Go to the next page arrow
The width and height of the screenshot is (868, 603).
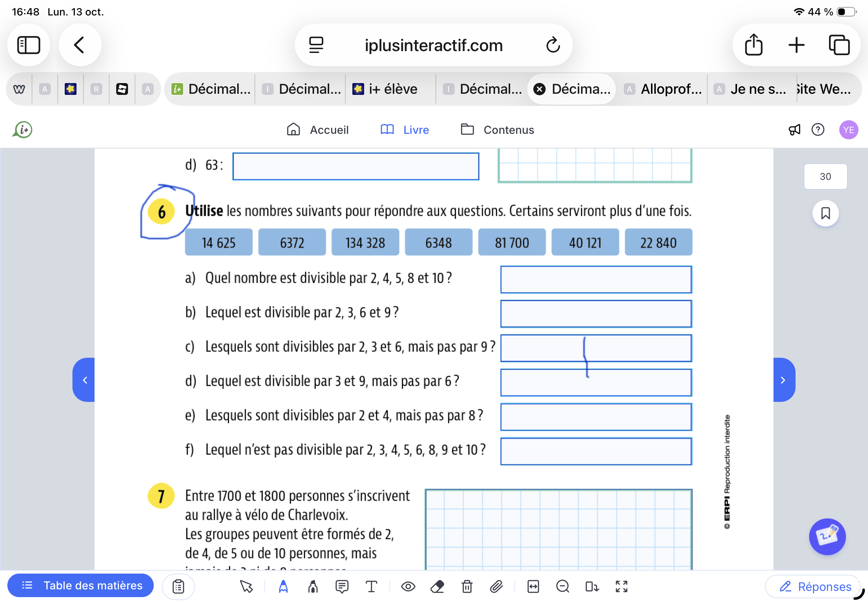tap(784, 380)
